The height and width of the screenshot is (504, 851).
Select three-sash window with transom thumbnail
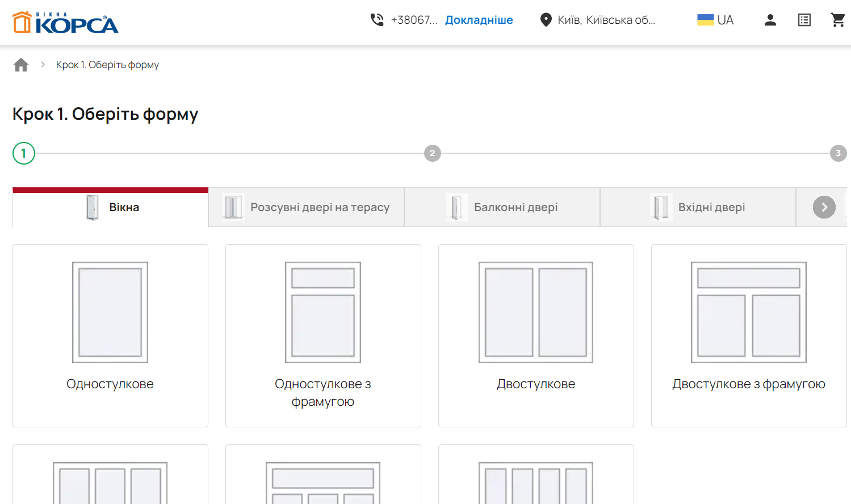(x=323, y=483)
